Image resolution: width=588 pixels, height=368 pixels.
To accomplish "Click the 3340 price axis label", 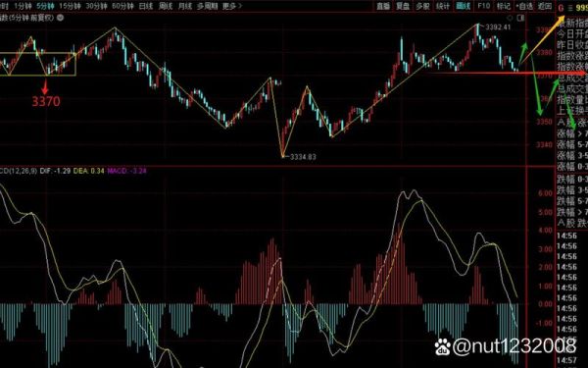I will pos(544,144).
